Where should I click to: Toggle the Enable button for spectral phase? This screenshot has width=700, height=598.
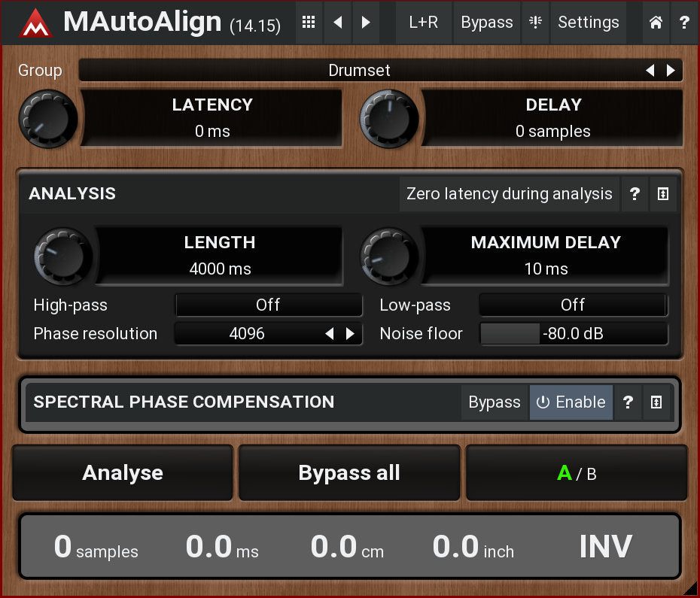pos(571,402)
